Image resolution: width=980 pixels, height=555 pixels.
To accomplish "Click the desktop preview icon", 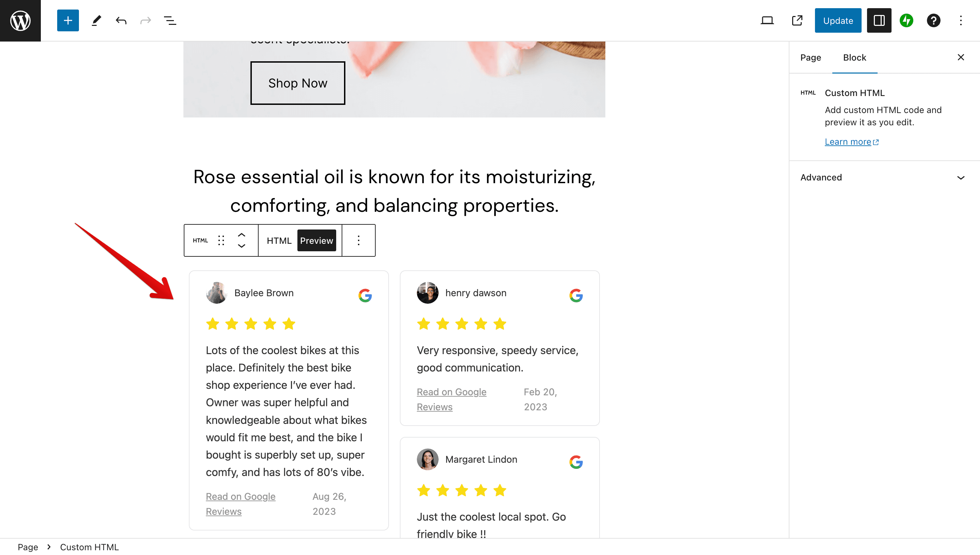I will click(x=767, y=20).
